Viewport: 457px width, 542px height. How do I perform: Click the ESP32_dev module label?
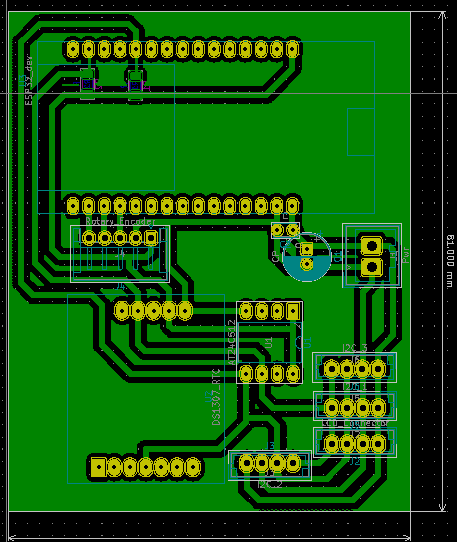coord(29,81)
